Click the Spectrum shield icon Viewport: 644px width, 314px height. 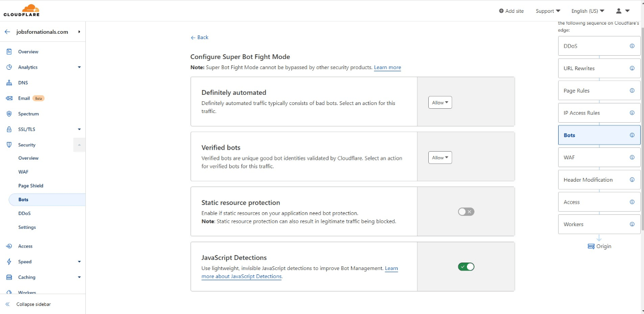point(9,114)
